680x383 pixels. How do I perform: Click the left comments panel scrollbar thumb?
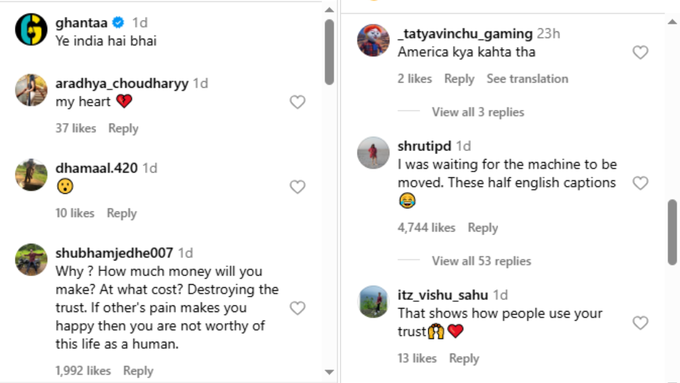tap(329, 52)
